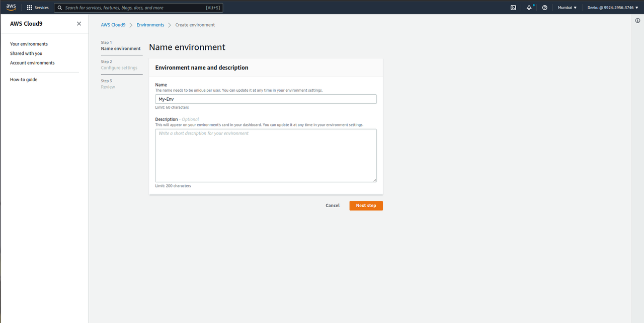Open the How-to guide link
Image resolution: width=644 pixels, height=323 pixels.
[x=24, y=80]
